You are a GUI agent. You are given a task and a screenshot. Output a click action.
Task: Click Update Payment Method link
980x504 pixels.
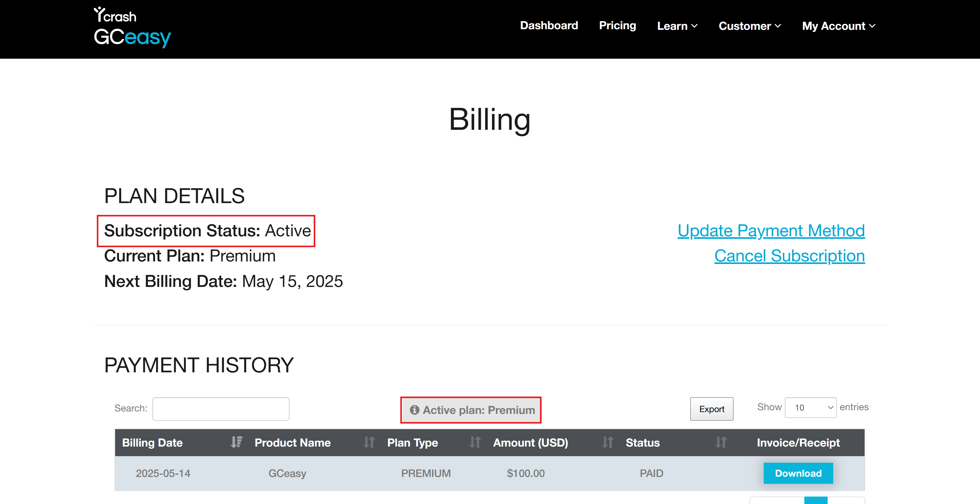point(771,231)
